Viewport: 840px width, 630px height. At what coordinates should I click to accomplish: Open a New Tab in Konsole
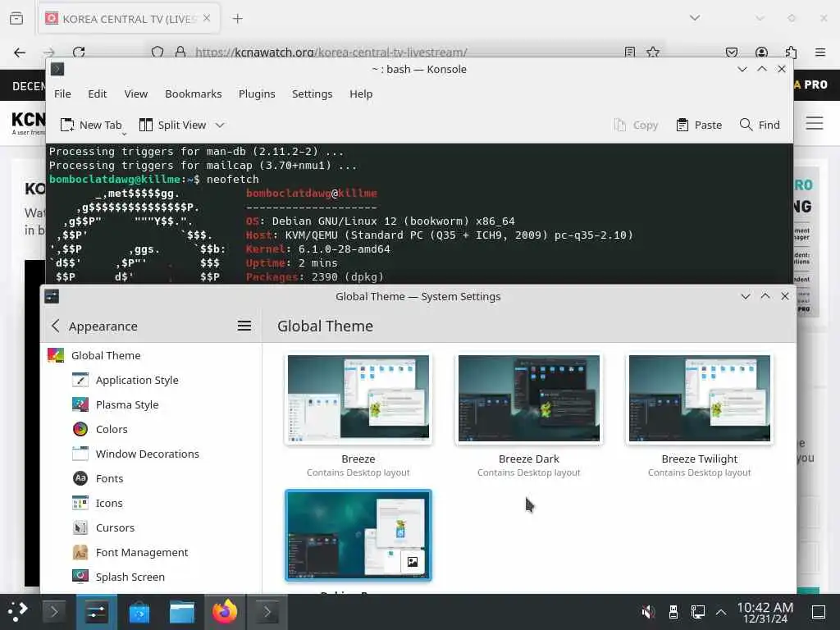[91, 125]
